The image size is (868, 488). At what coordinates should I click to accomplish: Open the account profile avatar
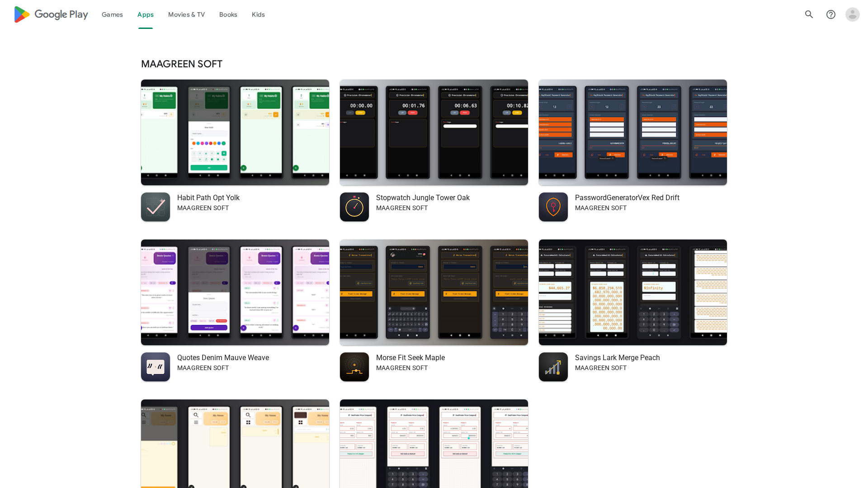853,14
